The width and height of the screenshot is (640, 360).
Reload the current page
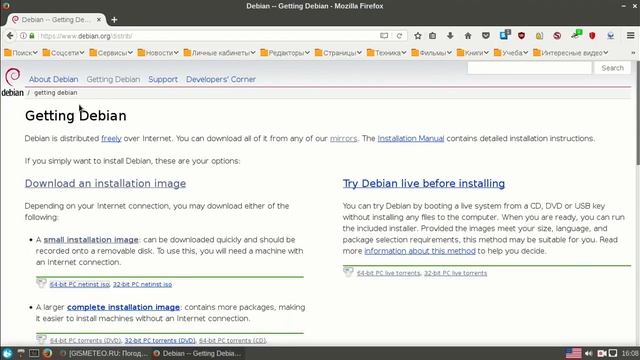[x=400, y=36]
